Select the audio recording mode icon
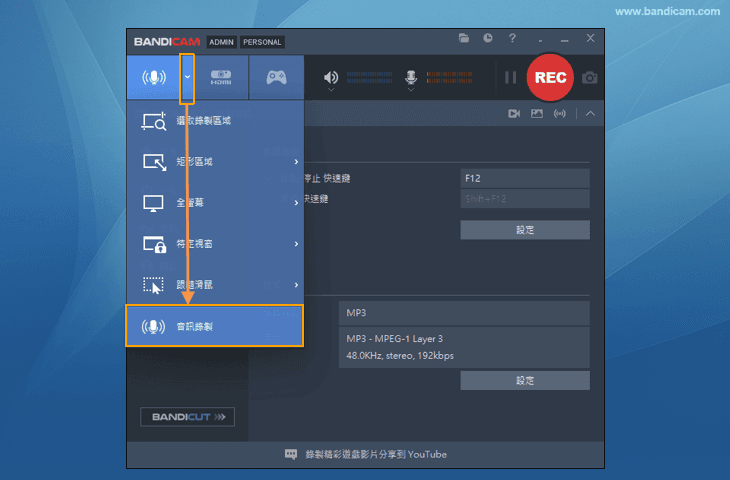Screen dimensions: 730x480 pyautogui.click(x=154, y=77)
